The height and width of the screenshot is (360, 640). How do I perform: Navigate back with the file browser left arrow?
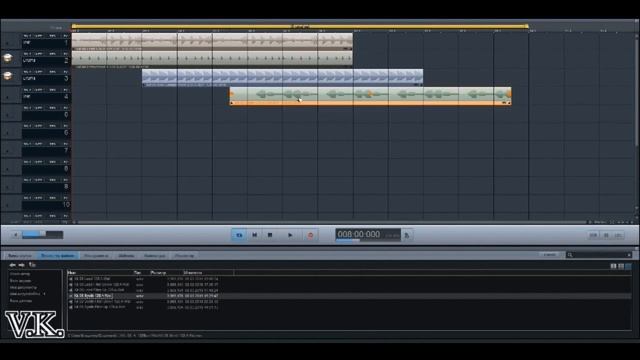tap(13, 265)
